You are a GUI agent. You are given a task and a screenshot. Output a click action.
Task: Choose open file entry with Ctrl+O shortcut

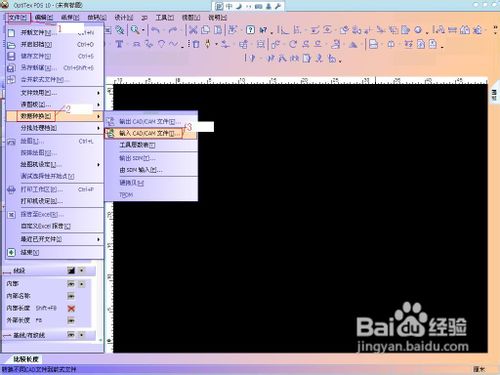(x=55, y=45)
